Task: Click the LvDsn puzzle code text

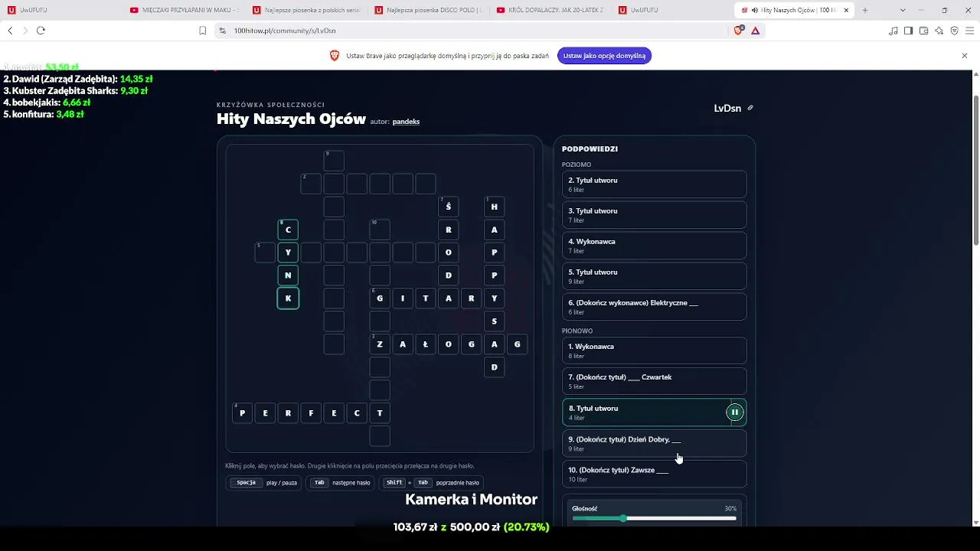Action: click(727, 108)
